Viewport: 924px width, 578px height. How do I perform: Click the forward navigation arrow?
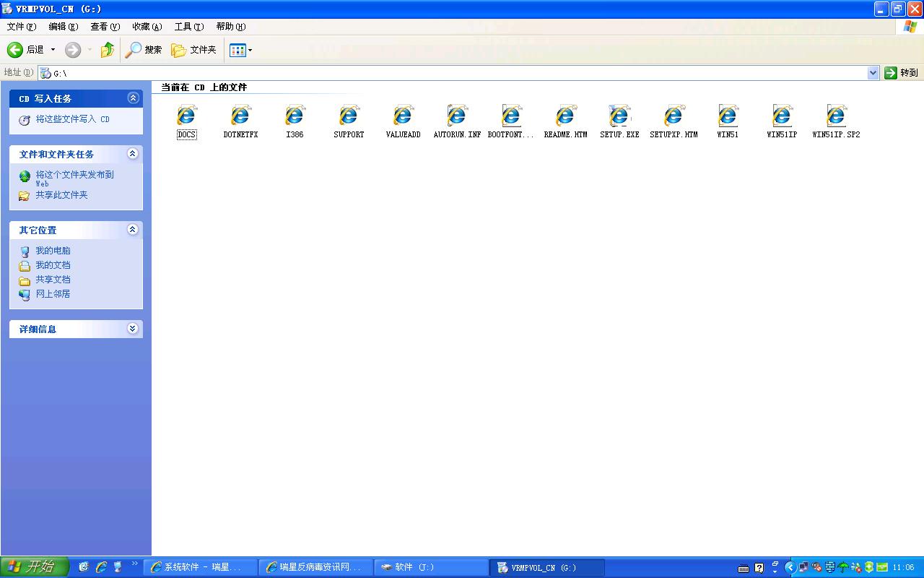point(73,50)
